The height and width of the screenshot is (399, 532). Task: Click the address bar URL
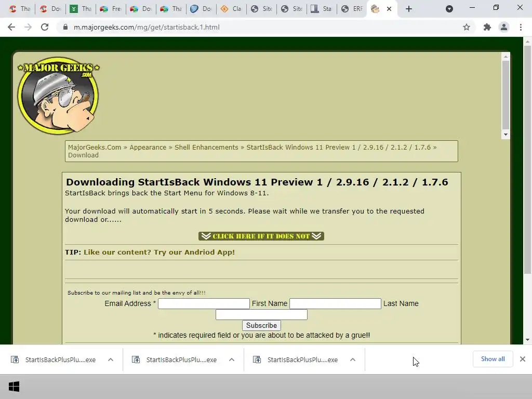(147, 27)
